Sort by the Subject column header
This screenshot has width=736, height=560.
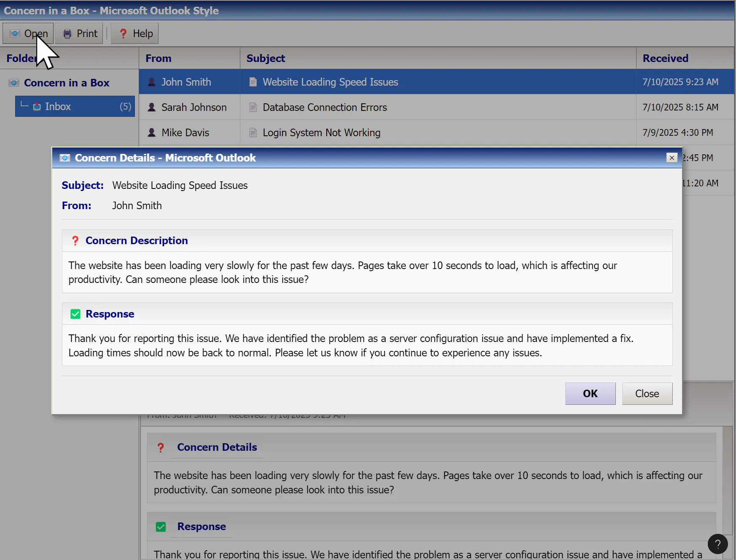coord(438,58)
